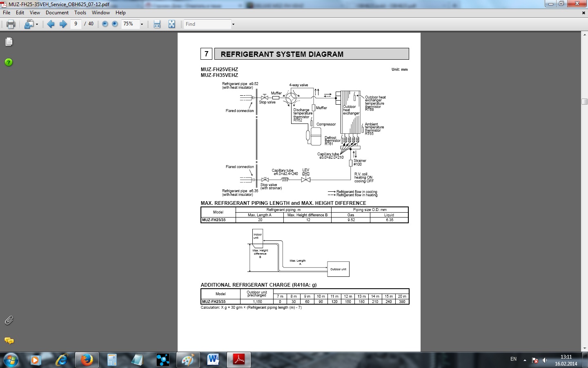The image size is (588, 368).
Task: Close the document with the menu bar X
Action: pyautogui.click(x=584, y=13)
